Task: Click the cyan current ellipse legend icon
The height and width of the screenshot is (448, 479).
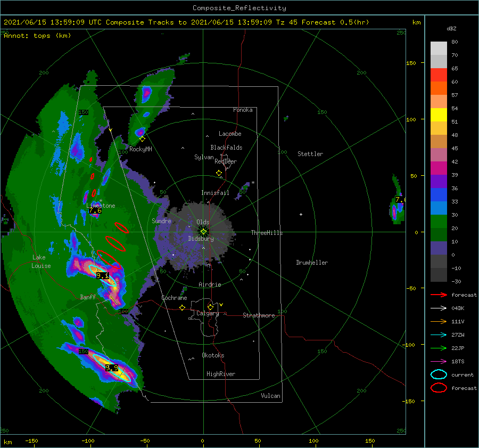Action: 439,374
